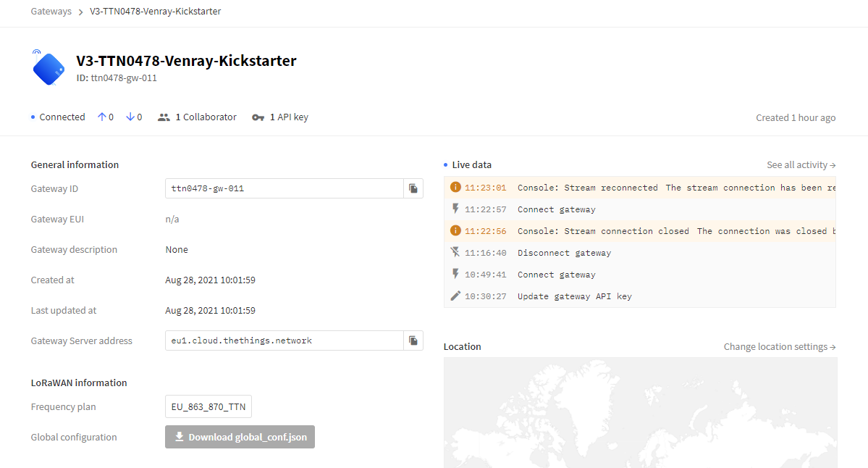Click disconnect icon on 11:16:40 event

click(x=455, y=252)
